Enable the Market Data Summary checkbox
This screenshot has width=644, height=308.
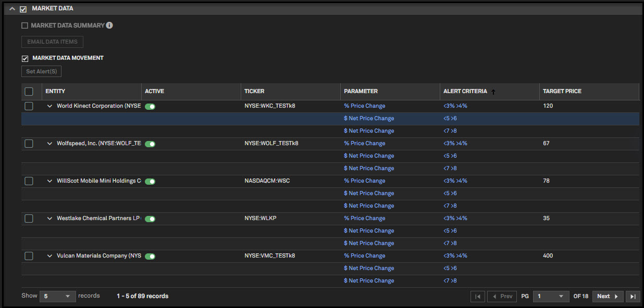24,25
